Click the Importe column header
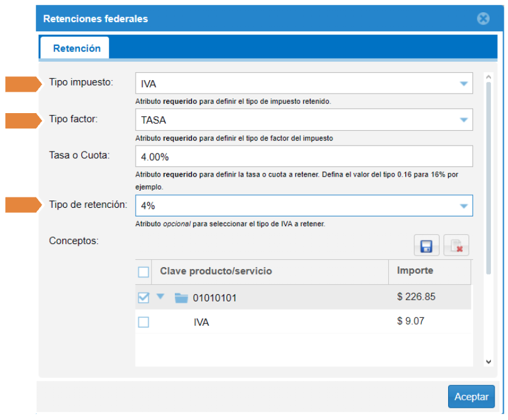The height and width of the screenshot is (420, 508). tap(416, 270)
